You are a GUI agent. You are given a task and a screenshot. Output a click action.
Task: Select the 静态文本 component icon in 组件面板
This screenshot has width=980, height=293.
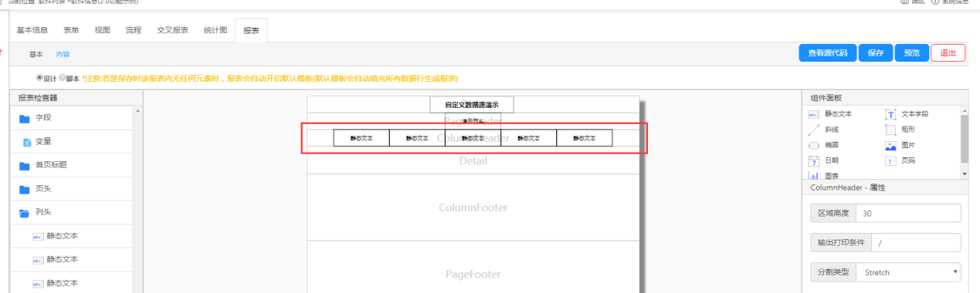[x=813, y=114]
